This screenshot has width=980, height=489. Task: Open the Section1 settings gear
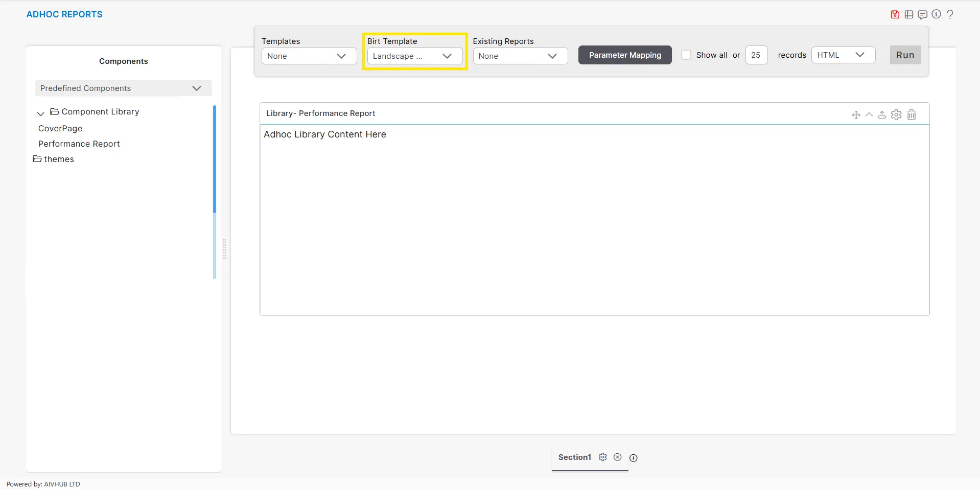pos(603,457)
